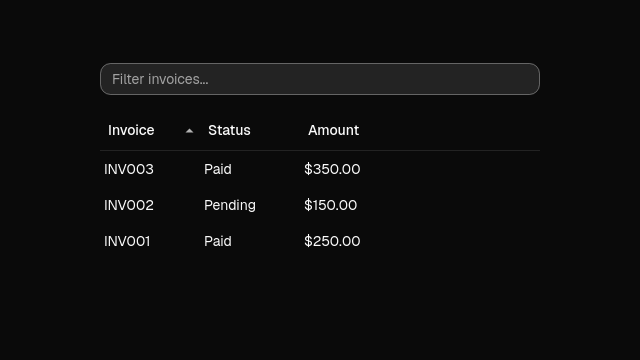Click the Pending status of INV002
This screenshot has width=640, height=360.
[230, 205]
